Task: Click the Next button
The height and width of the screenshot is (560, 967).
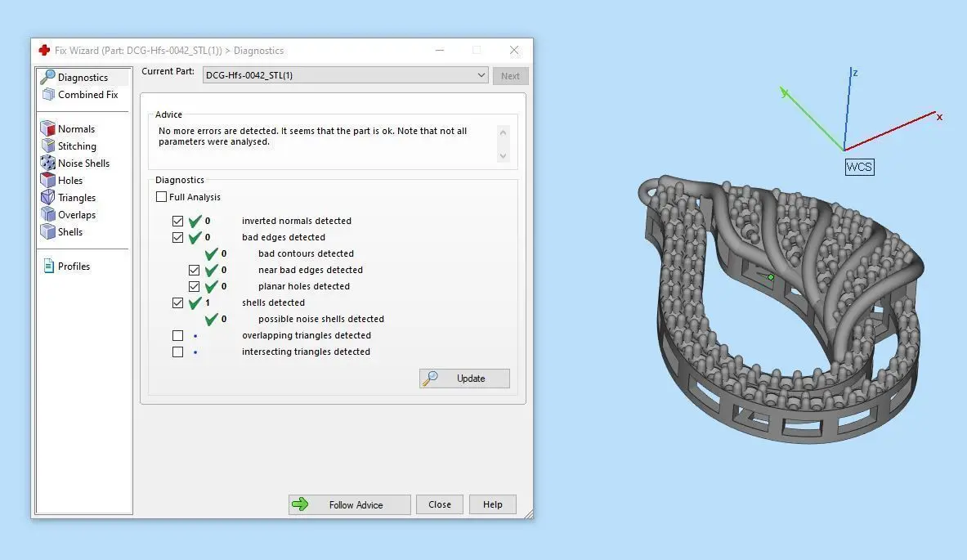Action: click(x=510, y=76)
